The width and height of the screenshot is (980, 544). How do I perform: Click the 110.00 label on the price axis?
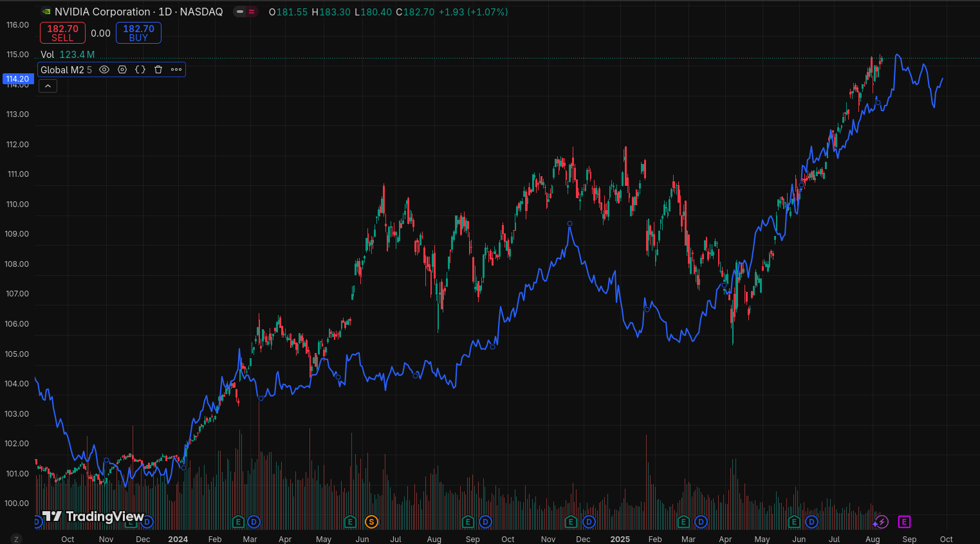(18, 204)
